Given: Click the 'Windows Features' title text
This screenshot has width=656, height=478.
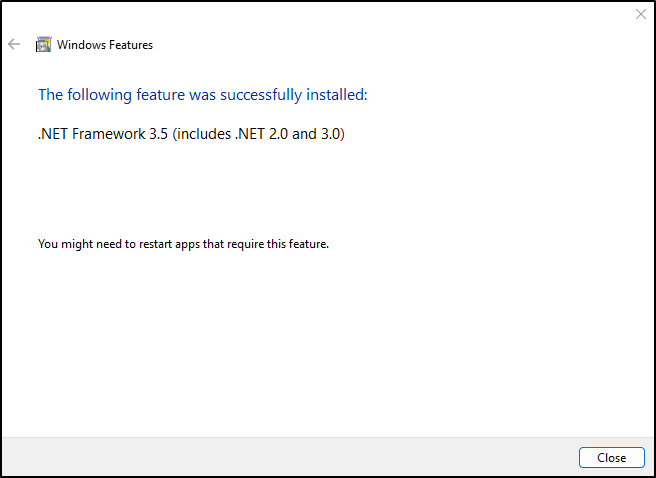Looking at the screenshot, I should pos(105,45).
